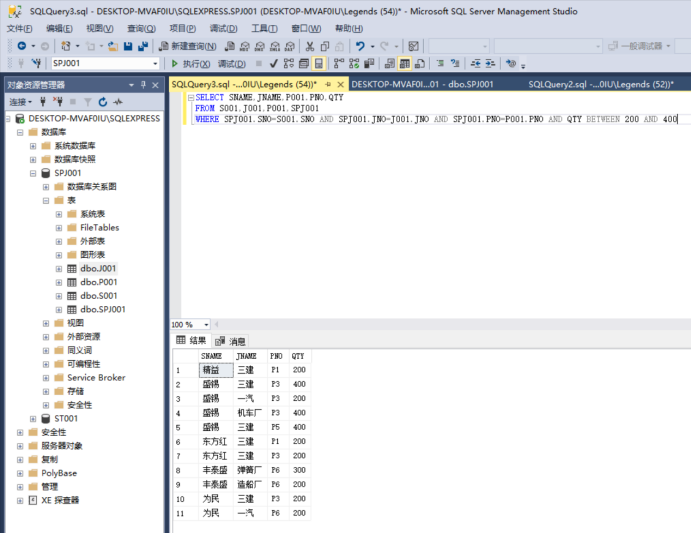Click the Copy icon in toolbar
The width and height of the screenshot is (692, 533).
point(325,46)
